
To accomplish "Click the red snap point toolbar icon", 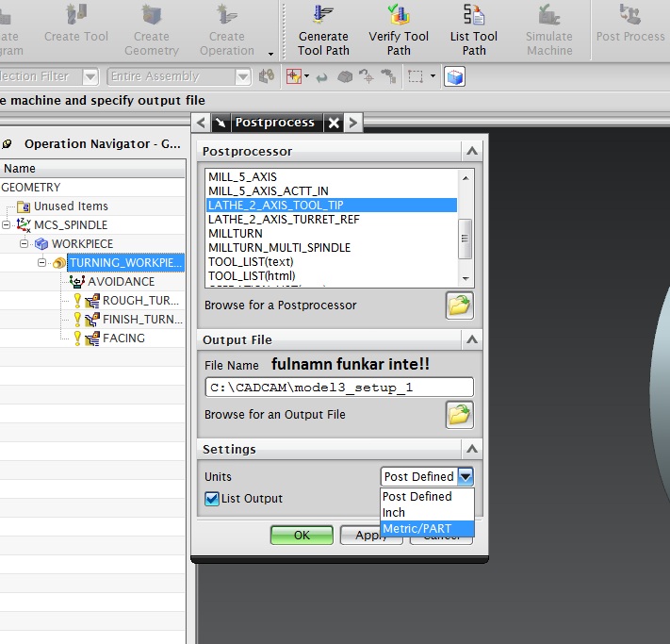I will (x=294, y=76).
